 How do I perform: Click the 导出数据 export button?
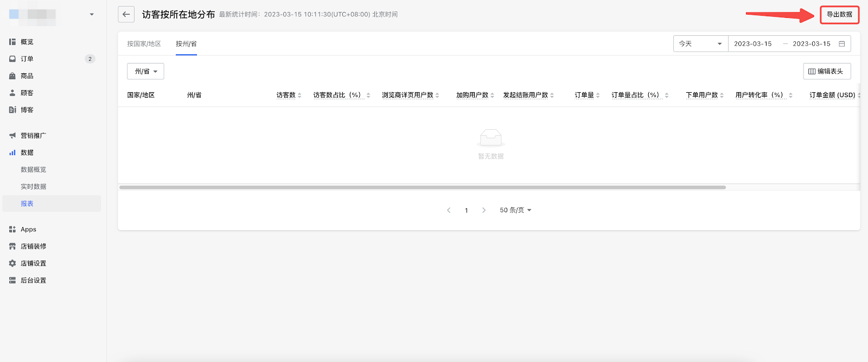839,15
